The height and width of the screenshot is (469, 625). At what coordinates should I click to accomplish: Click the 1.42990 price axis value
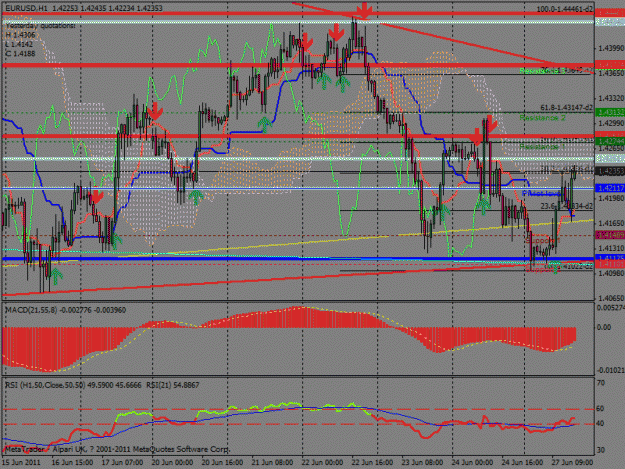pos(611,123)
